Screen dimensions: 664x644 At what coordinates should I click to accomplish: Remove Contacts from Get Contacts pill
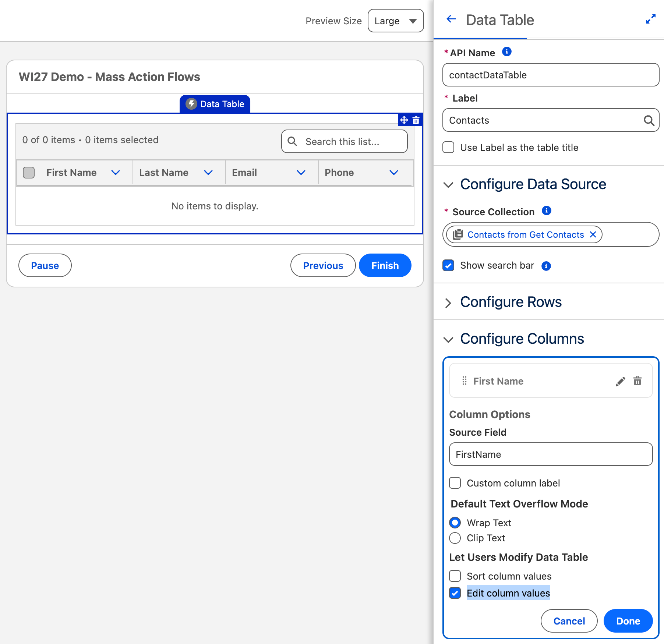[x=593, y=234]
